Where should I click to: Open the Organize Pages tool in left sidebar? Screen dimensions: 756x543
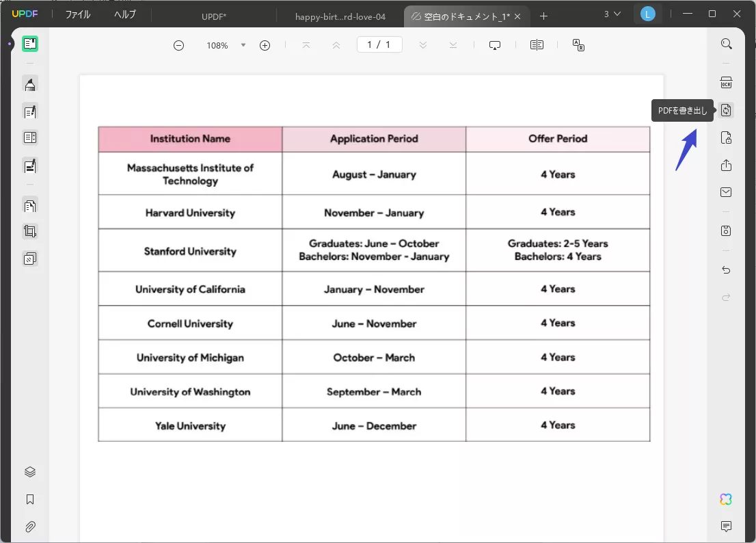[30, 137]
